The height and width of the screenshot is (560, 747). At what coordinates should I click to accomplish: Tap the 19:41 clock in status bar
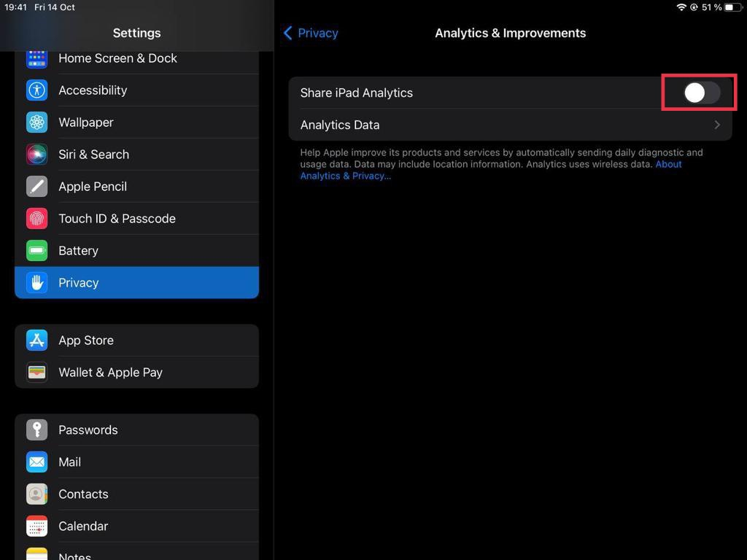click(16, 7)
